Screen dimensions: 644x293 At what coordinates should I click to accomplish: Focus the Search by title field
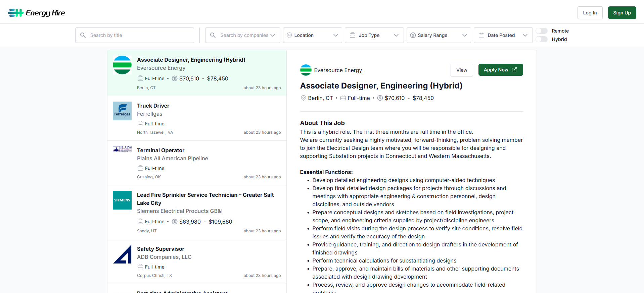135,35
